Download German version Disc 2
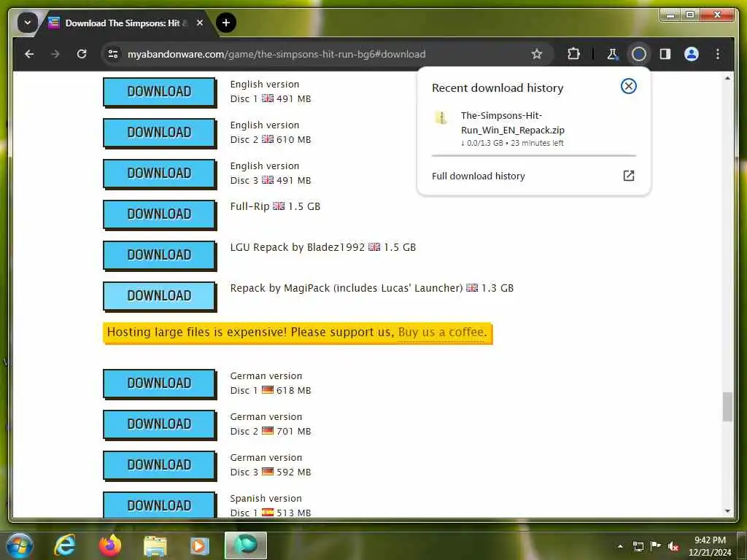This screenshot has width=747, height=560. pyautogui.click(x=159, y=424)
